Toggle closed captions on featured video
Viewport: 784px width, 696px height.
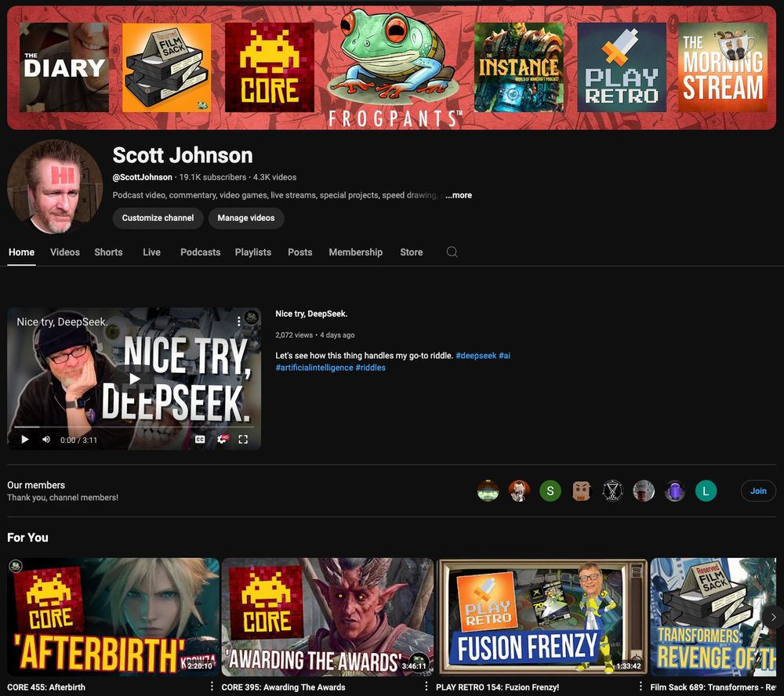[200, 439]
